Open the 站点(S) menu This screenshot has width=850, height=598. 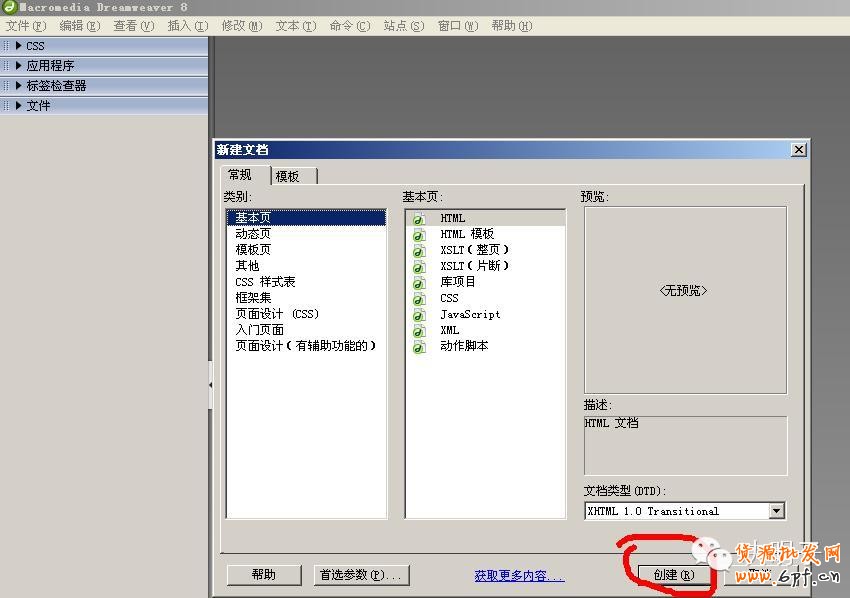click(404, 25)
